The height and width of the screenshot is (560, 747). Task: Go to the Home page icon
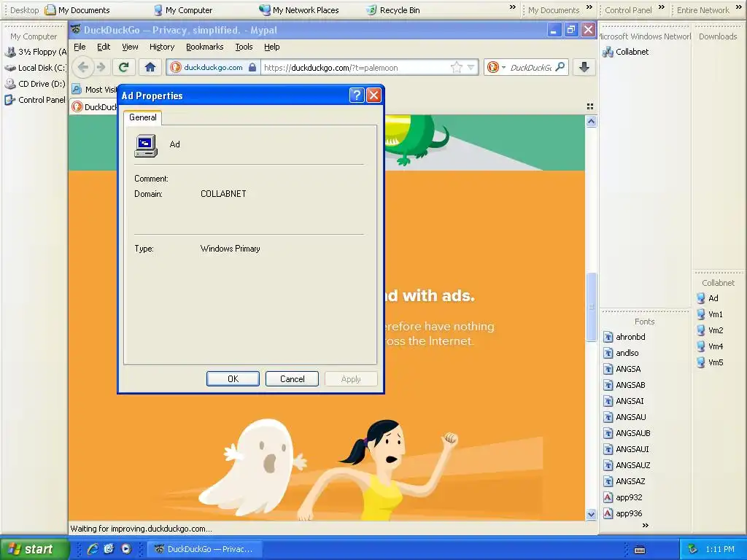[150, 67]
